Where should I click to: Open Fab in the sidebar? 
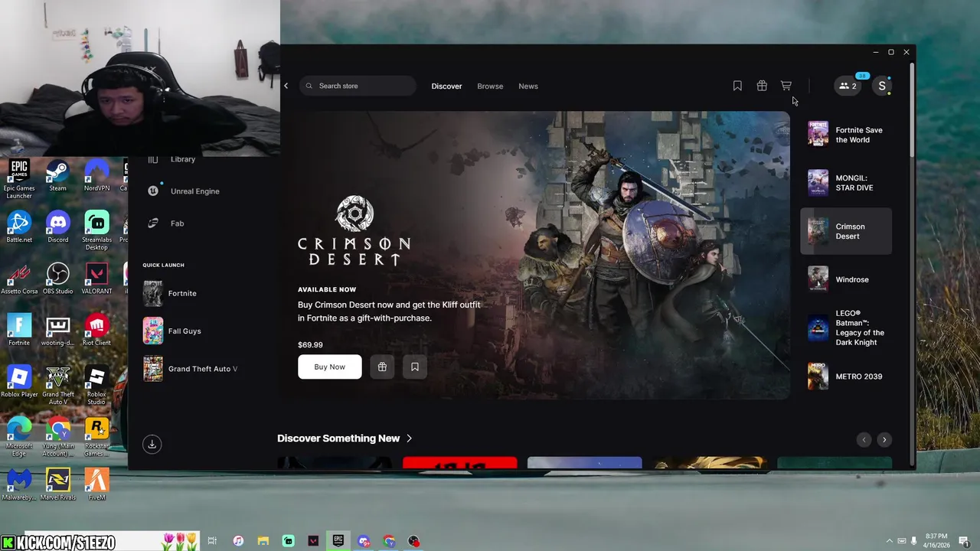[166, 223]
